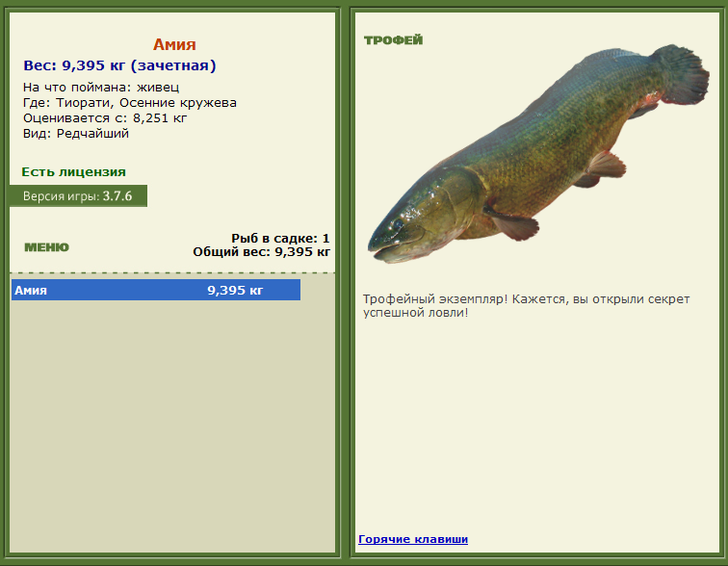The width and height of the screenshot is (728, 566).
Task: Click the Общий вес: 9,395 кг text
Action: (261, 252)
